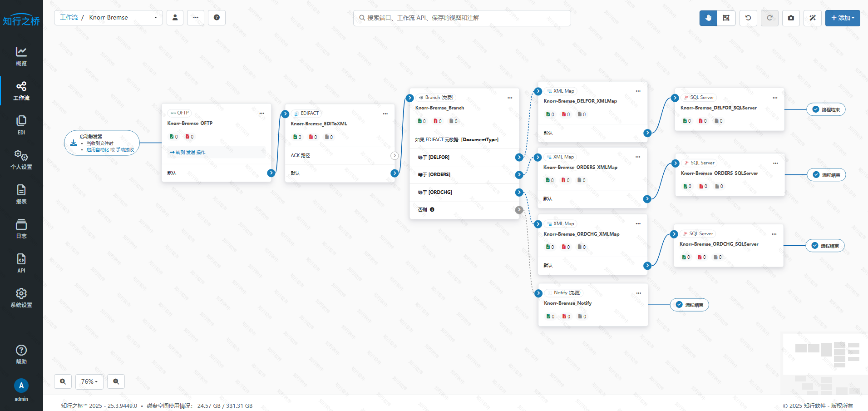
Task: Open the 概览 overview page
Action: [x=21, y=56]
